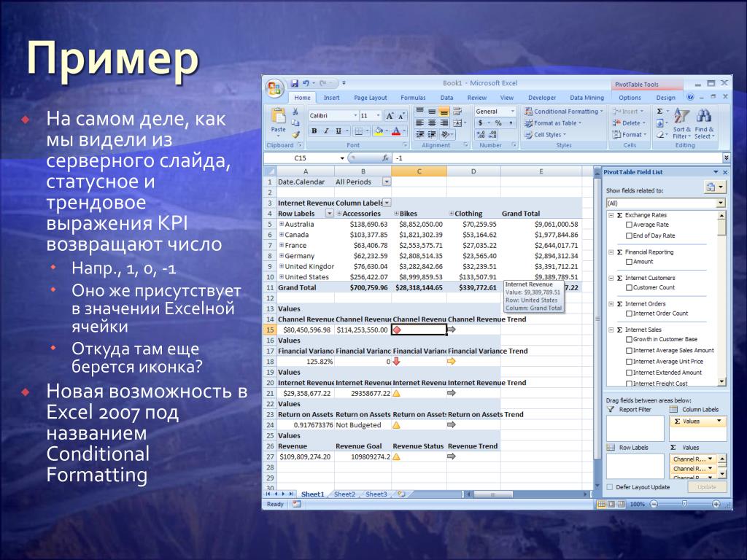Open Excel Help question mark

pos(690,97)
